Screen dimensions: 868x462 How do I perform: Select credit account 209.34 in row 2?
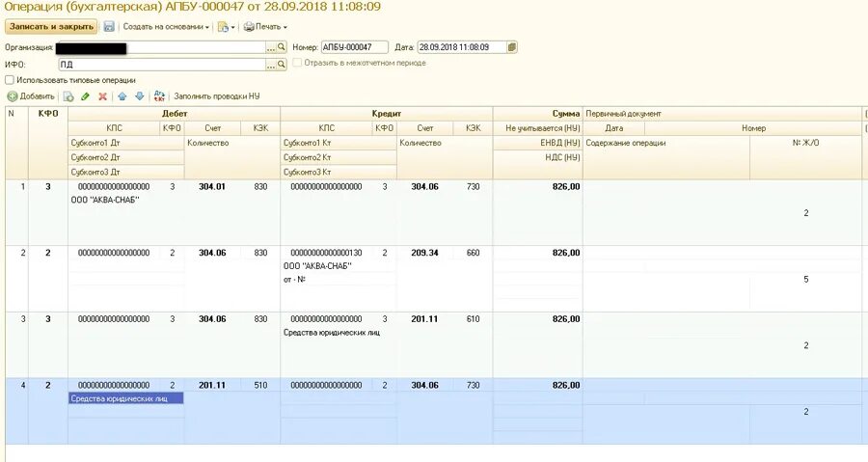tap(424, 253)
